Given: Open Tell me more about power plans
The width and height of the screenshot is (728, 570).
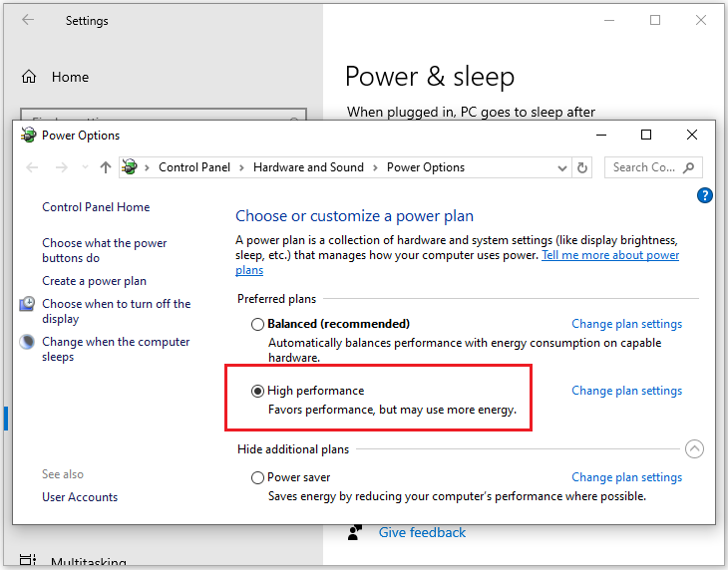Looking at the screenshot, I should point(610,255).
